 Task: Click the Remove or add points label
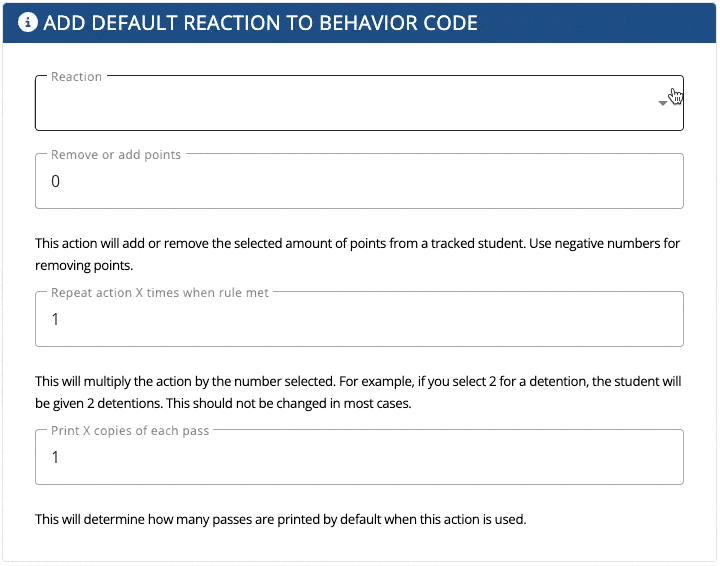pyautogui.click(x=116, y=155)
